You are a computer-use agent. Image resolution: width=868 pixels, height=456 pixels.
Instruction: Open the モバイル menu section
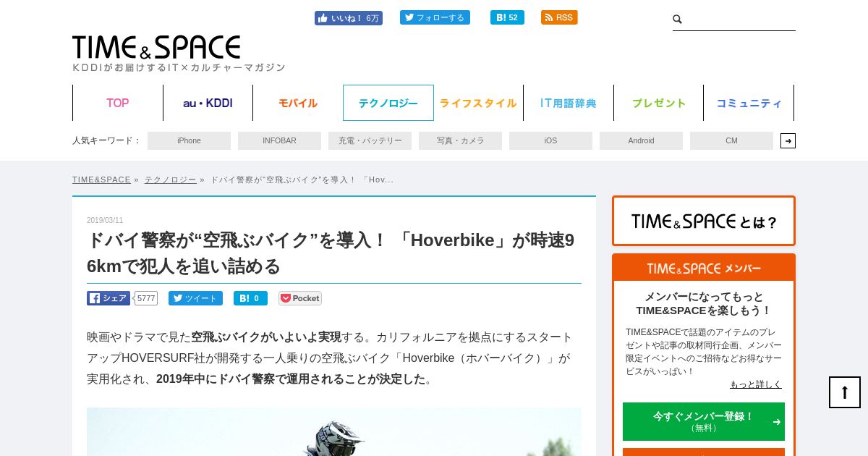click(298, 103)
